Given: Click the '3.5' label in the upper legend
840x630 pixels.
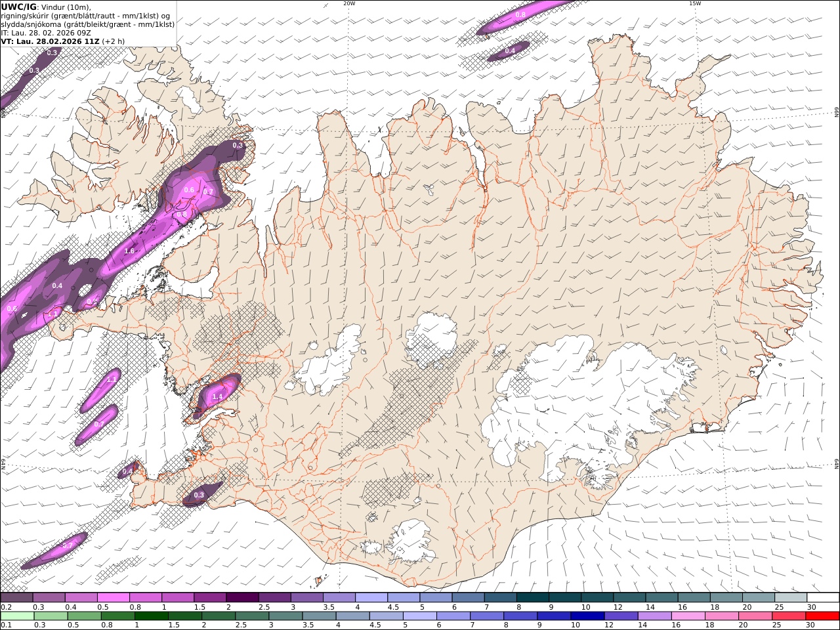Looking at the screenshot, I should [329, 607].
